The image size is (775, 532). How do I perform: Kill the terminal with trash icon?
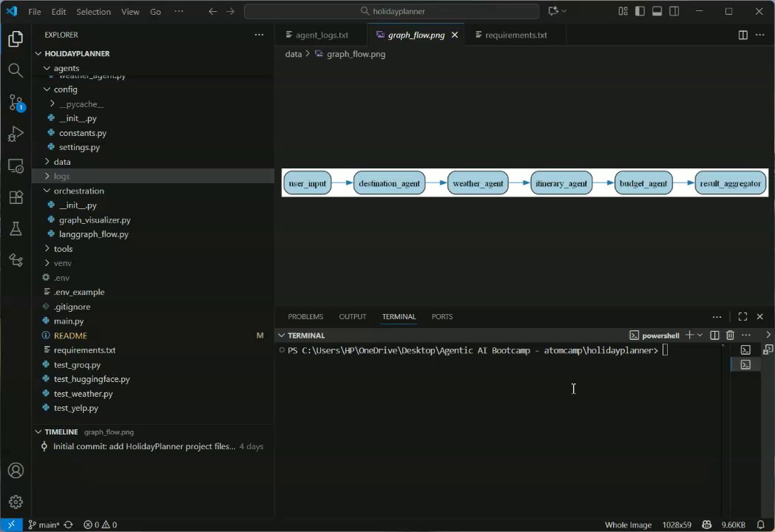pyautogui.click(x=730, y=335)
